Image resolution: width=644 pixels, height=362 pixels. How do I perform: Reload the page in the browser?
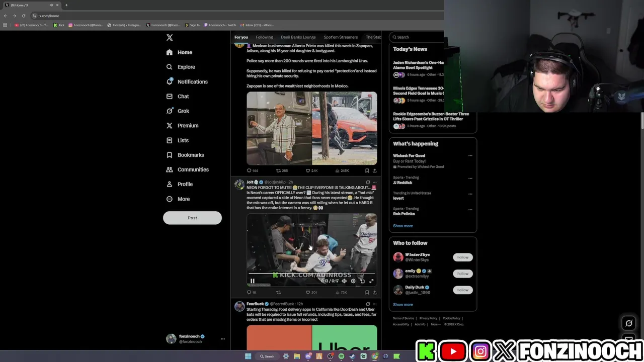[x=23, y=16]
